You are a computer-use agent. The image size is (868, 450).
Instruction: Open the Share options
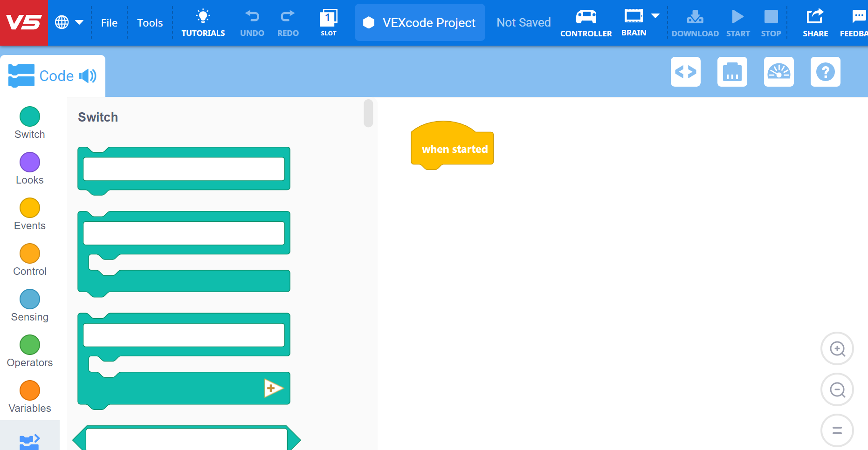[815, 22]
